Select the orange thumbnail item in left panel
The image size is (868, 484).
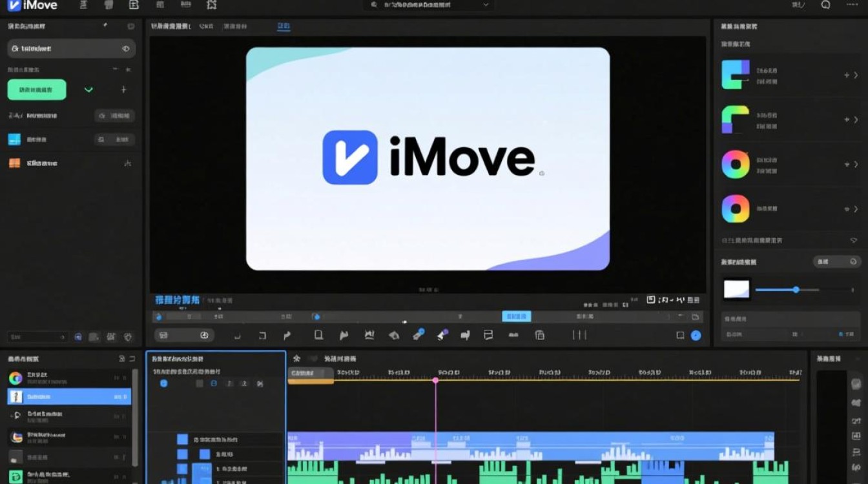point(14,163)
